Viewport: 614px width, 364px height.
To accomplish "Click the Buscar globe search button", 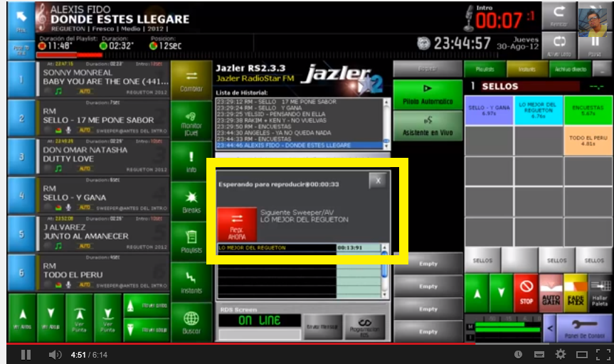I will coord(191,322).
